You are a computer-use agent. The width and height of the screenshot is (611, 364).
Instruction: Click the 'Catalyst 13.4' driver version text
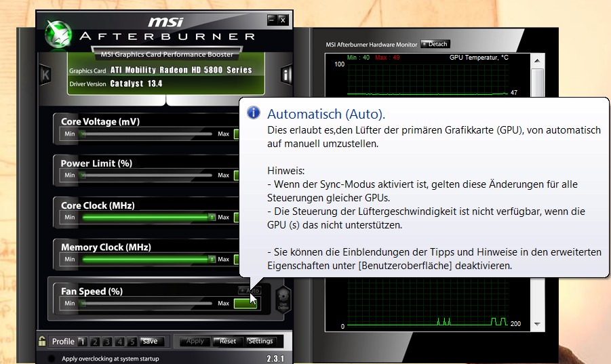point(136,83)
